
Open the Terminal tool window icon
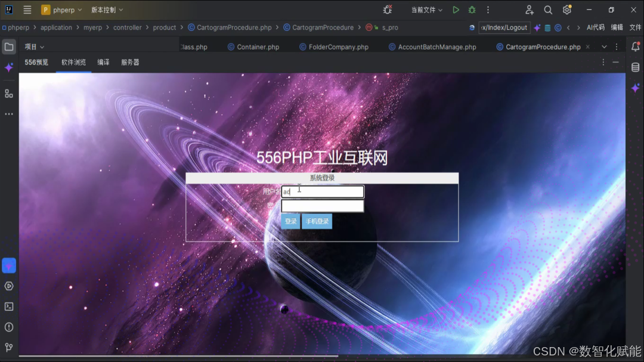tap(8, 307)
